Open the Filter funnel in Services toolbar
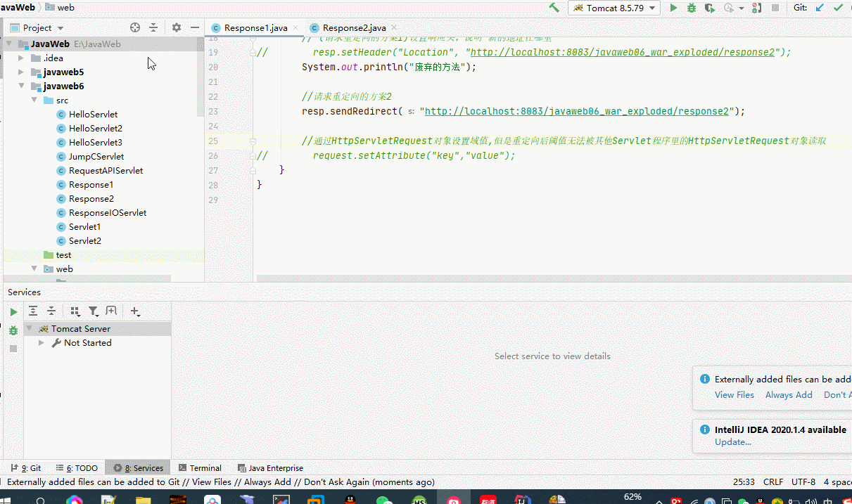Image resolution: width=852 pixels, height=504 pixels. (x=94, y=311)
